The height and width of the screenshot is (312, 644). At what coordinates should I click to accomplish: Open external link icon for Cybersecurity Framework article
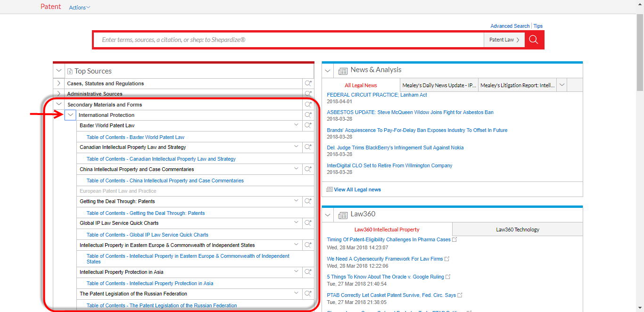[447, 259]
